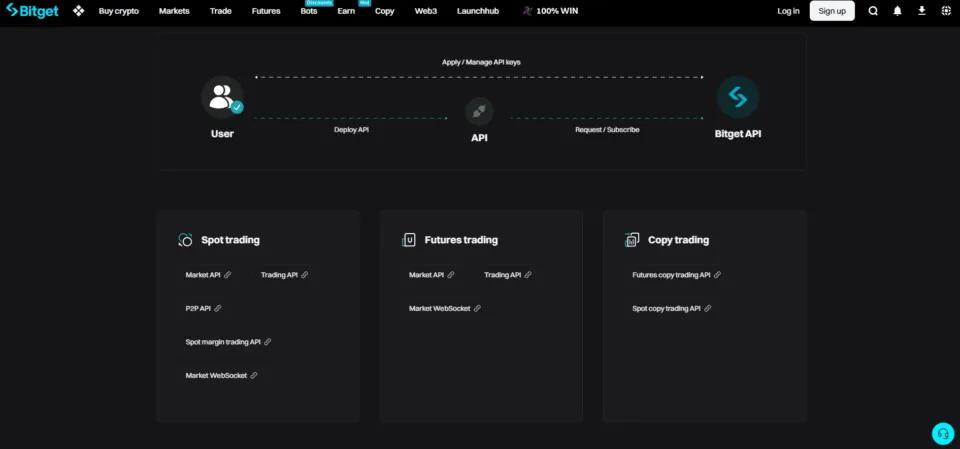Screen dimensions: 960x449
Task: Open the language globe icon
Action: [x=946, y=11]
